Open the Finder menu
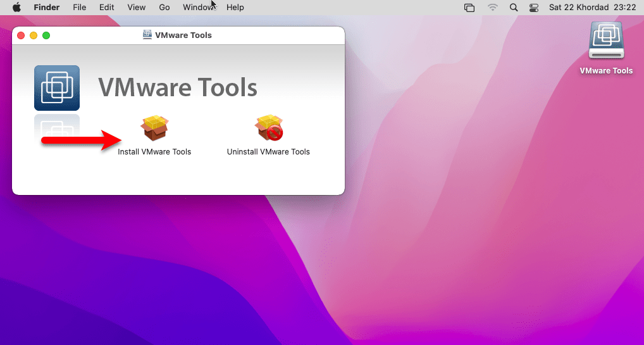This screenshot has height=345, width=644. click(46, 8)
